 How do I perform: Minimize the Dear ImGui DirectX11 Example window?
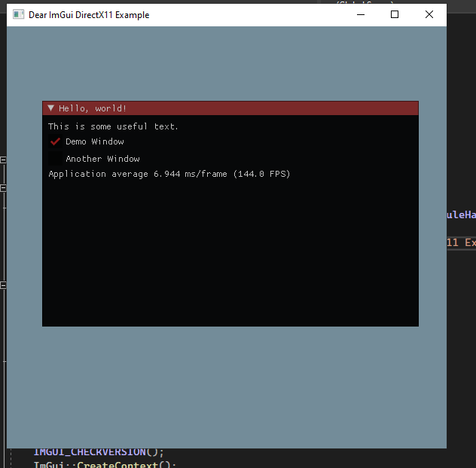361,14
